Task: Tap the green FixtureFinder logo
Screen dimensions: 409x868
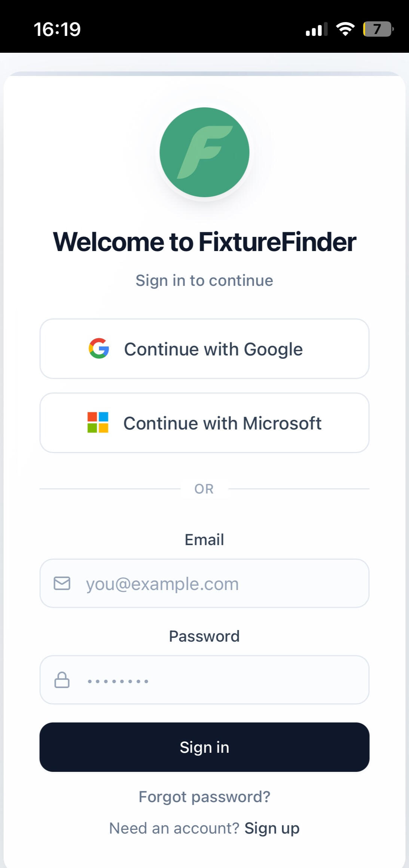Action: 204,152
